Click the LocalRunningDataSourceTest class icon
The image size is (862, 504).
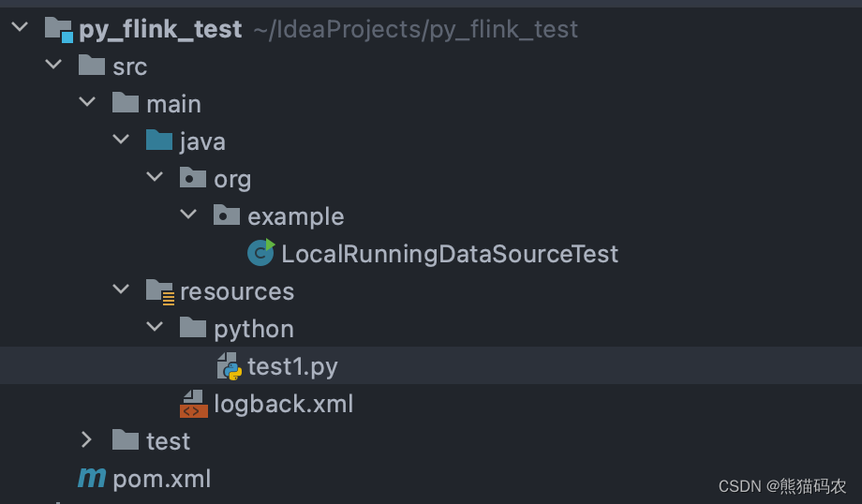tap(260, 253)
